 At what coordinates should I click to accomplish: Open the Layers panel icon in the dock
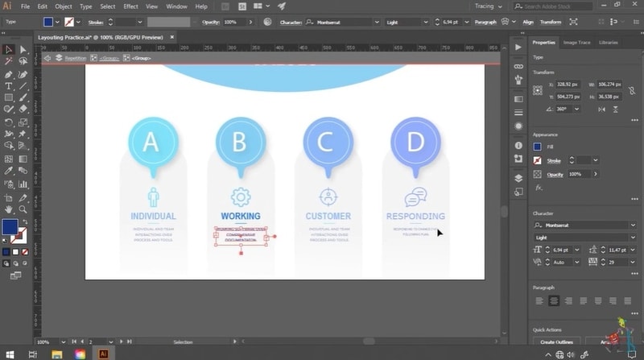click(518, 178)
